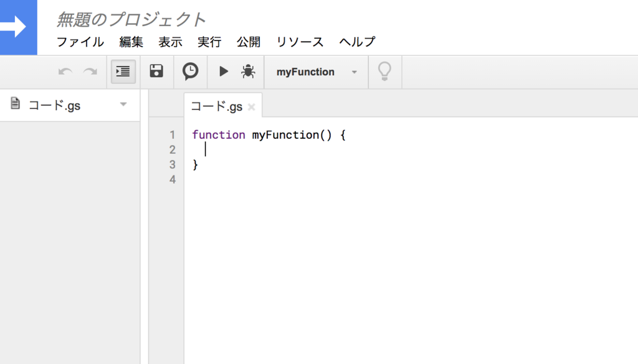Open the ファイル menu
The width and height of the screenshot is (638, 364).
pyautogui.click(x=80, y=42)
